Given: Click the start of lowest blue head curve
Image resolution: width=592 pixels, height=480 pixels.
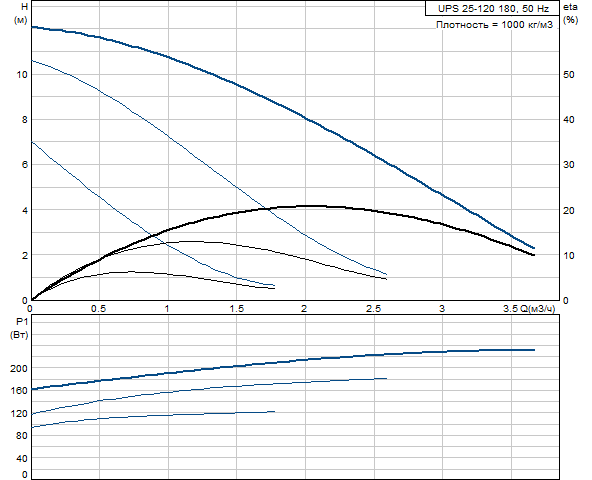Looking at the screenshot, I should tap(32, 142).
